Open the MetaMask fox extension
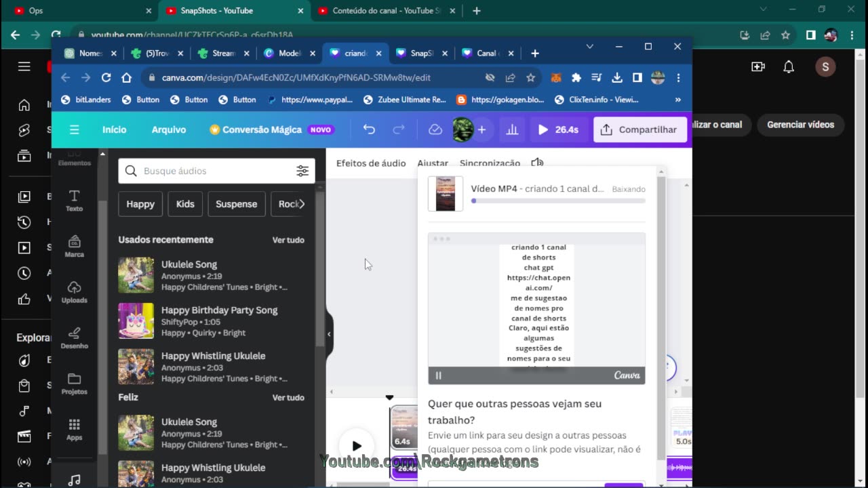Screen dimensions: 868x488 click(x=556, y=78)
